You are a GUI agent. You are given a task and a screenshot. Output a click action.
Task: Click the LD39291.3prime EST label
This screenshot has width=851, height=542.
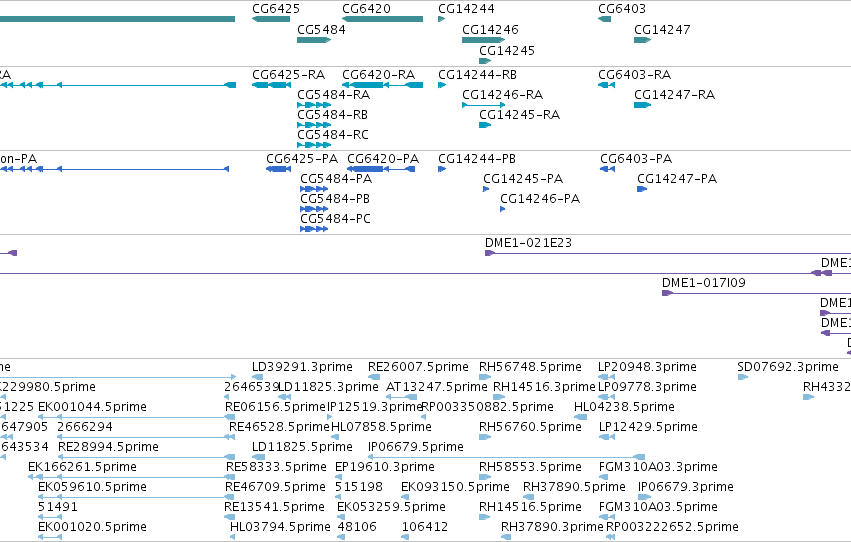(x=302, y=367)
